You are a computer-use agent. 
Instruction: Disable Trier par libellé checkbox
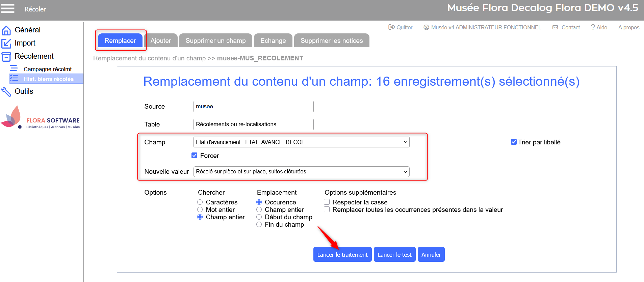point(514,142)
